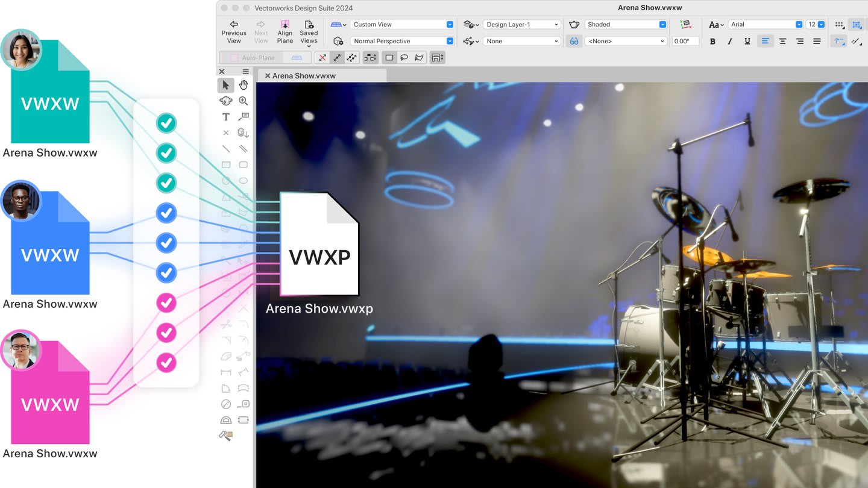The height and width of the screenshot is (488, 868).
Task: Switch to the Arena Show.vwxw tab
Action: 304,76
